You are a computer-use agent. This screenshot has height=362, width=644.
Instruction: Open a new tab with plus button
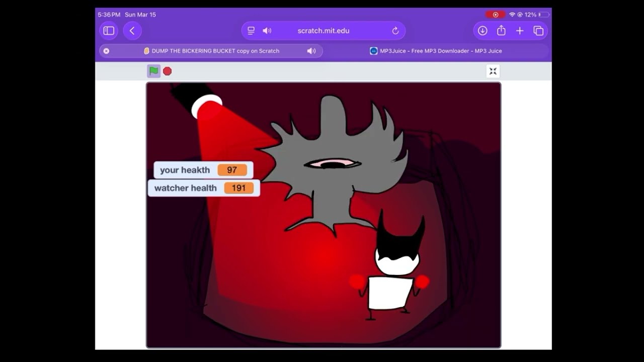(x=520, y=31)
